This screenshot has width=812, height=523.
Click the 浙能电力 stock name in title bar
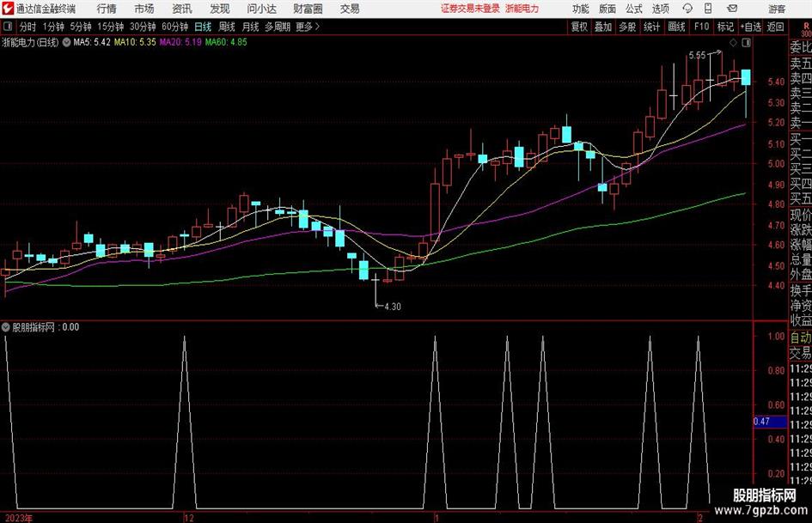click(x=522, y=9)
